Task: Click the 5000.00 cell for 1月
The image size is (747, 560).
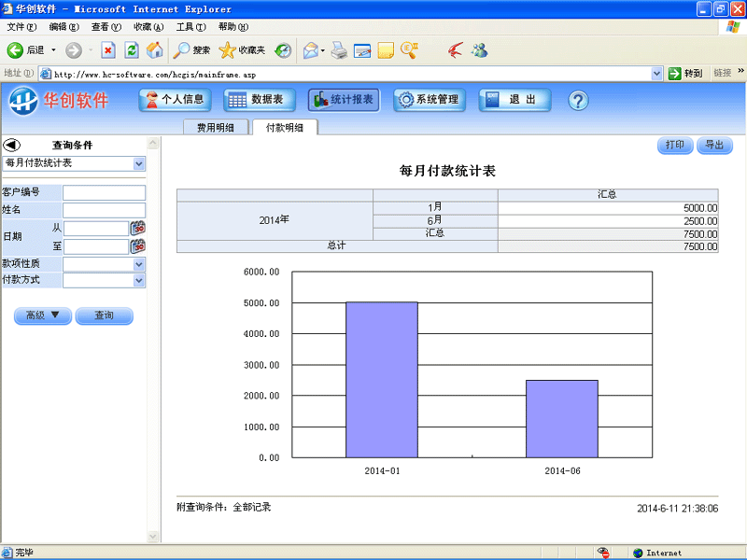Action: pos(608,208)
